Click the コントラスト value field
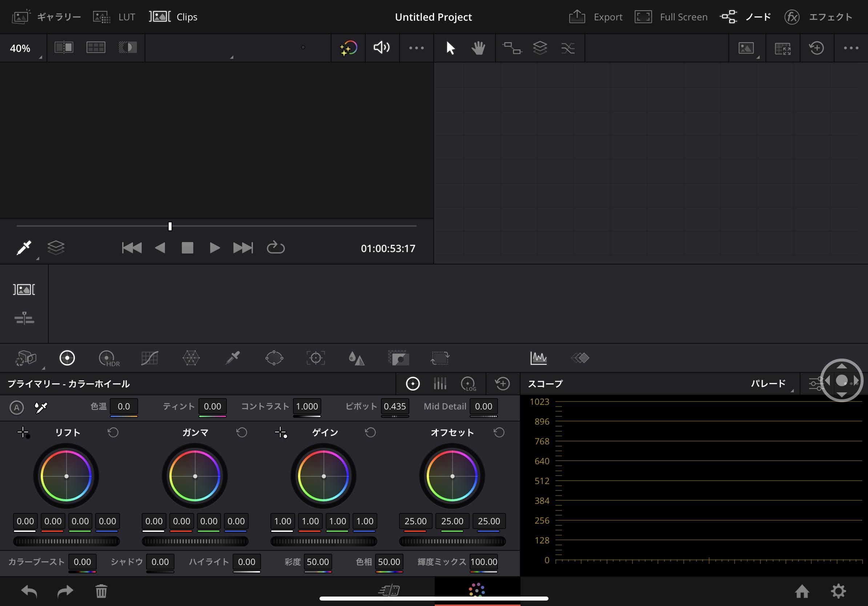 coord(306,407)
